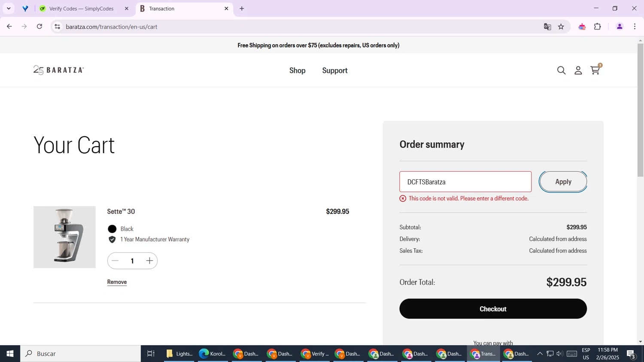Click the page vertical scrollbar
This screenshot has height=362, width=644.
pos(641,109)
